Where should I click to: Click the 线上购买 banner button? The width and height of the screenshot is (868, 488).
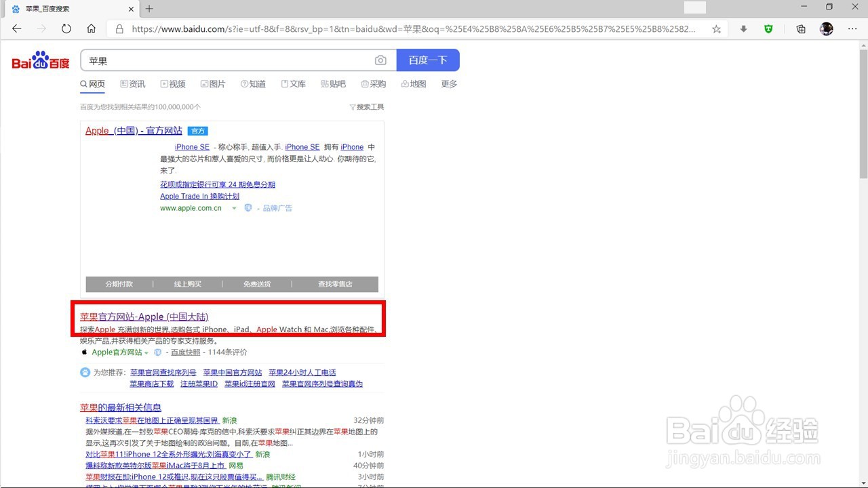[188, 284]
